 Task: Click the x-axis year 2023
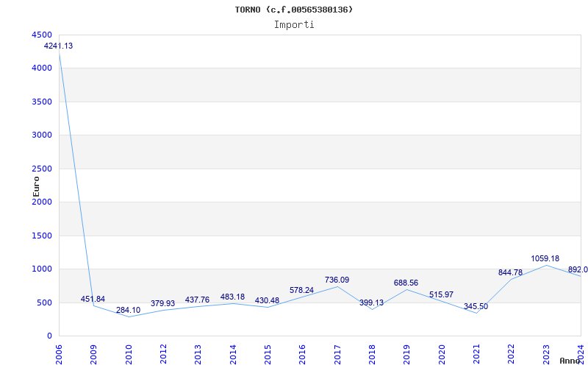point(546,355)
